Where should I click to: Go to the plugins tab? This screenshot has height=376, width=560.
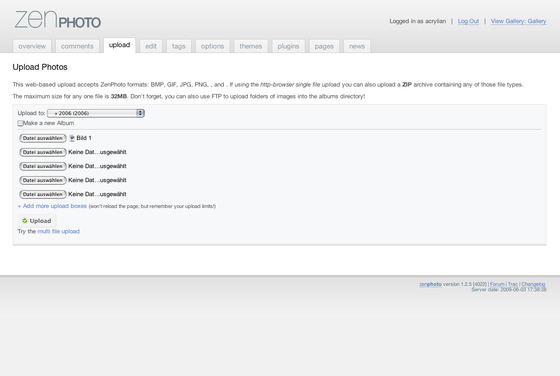(x=288, y=46)
